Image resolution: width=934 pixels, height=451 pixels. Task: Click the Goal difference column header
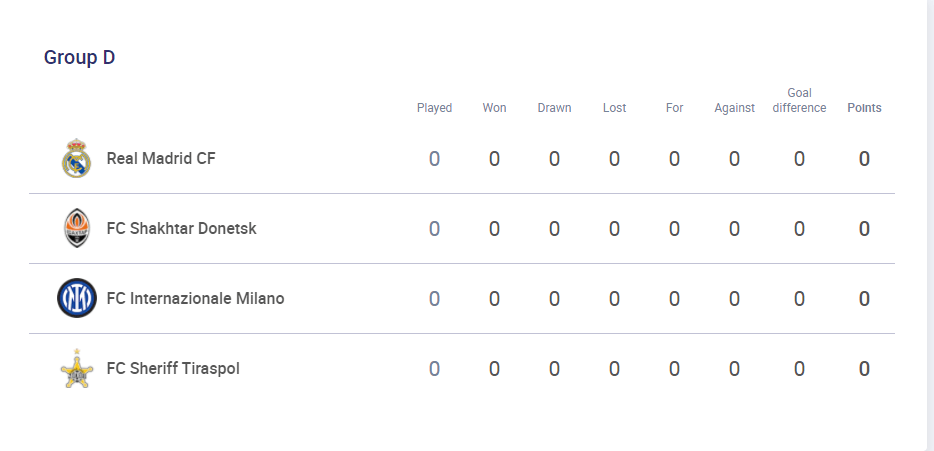(799, 100)
